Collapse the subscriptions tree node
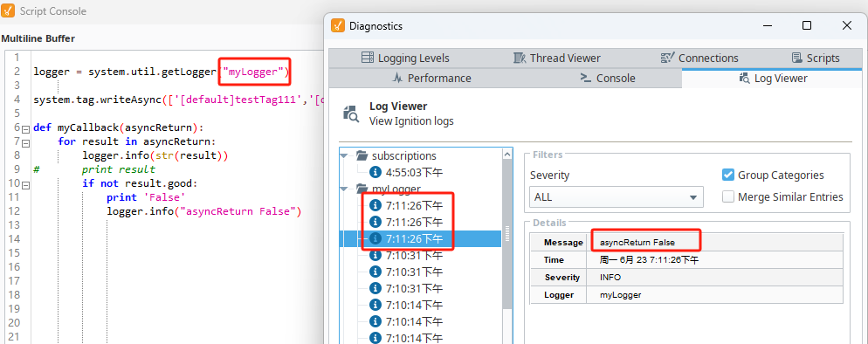The image size is (868, 344). coord(345,156)
